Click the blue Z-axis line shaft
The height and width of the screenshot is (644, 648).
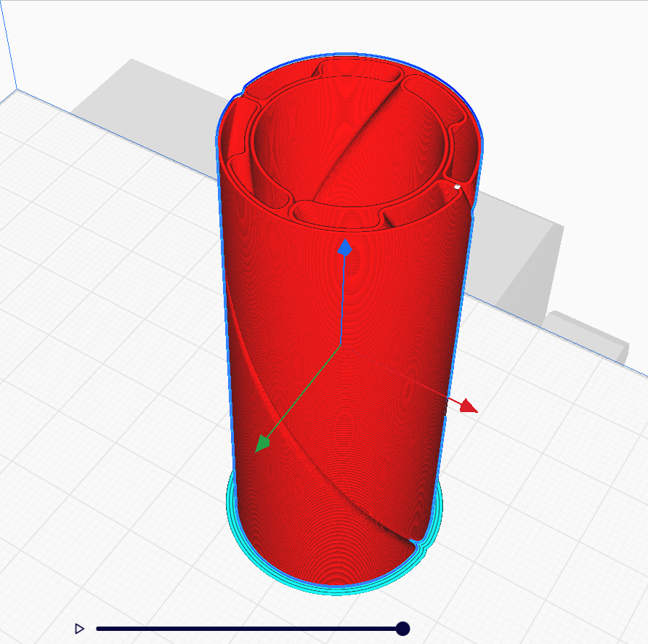pyautogui.click(x=343, y=298)
